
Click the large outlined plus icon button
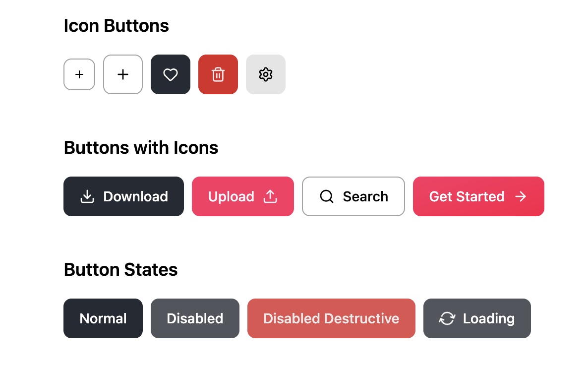(x=123, y=74)
